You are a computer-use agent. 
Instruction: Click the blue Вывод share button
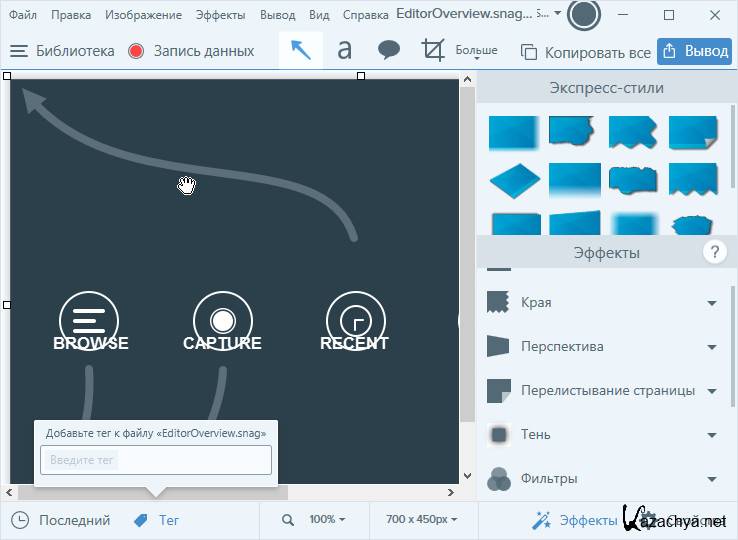[x=695, y=52]
